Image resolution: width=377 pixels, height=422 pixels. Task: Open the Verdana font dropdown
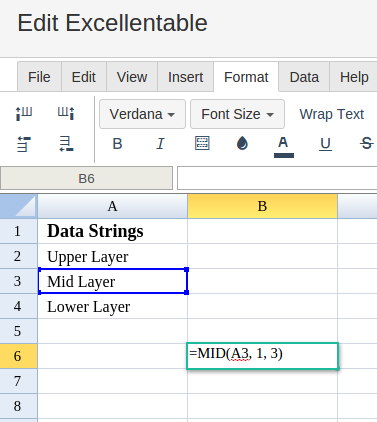coord(142,114)
